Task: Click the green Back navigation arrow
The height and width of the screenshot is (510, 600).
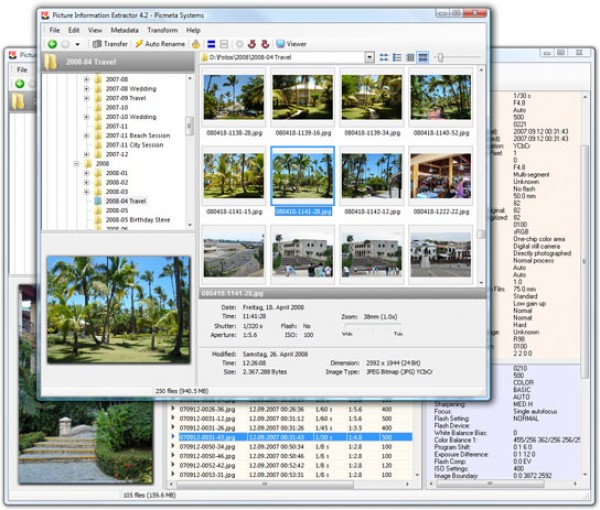Action: pyautogui.click(x=52, y=44)
